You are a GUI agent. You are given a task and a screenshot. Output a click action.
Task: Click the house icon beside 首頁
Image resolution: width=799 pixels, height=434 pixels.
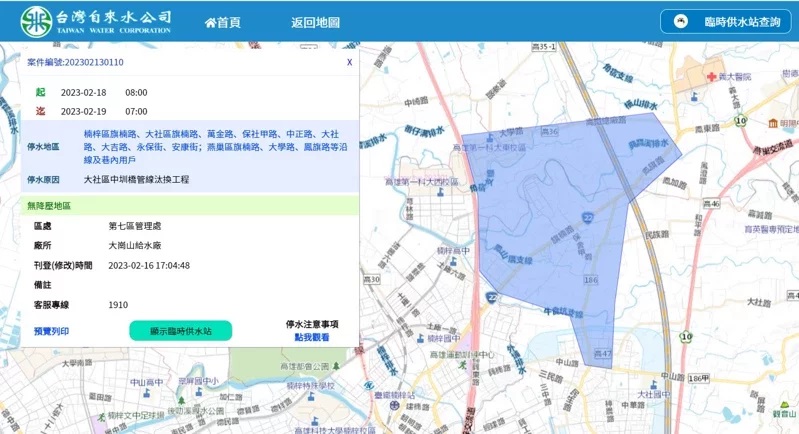210,22
